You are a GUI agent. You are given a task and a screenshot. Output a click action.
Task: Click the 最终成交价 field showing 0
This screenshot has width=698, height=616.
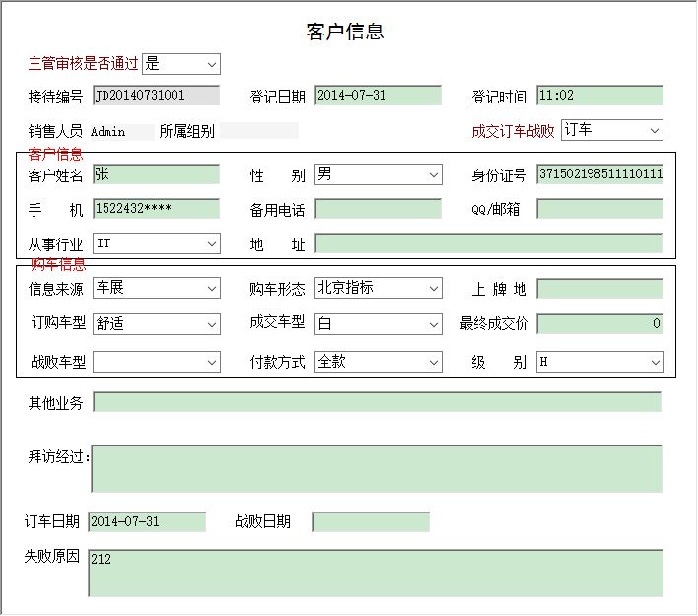[x=599, y=324]
